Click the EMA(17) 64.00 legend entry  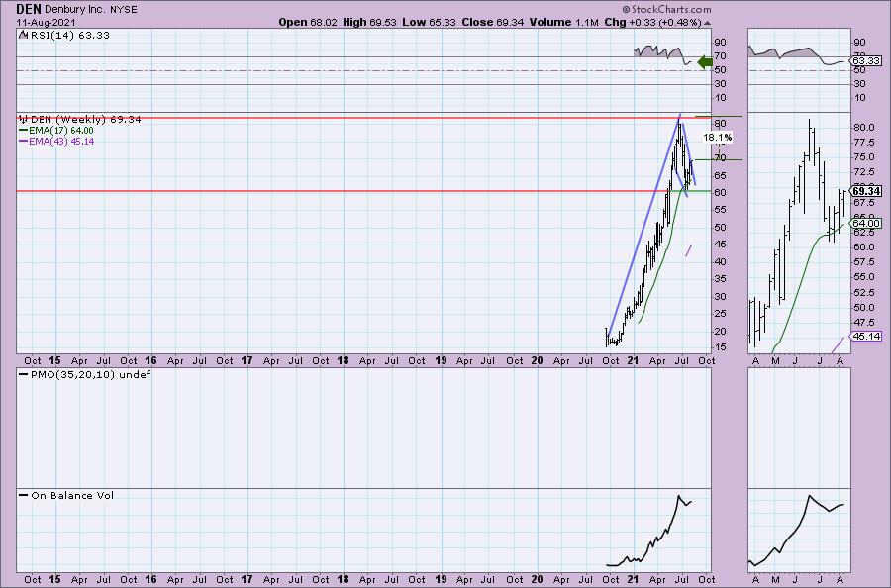[56, 131]
